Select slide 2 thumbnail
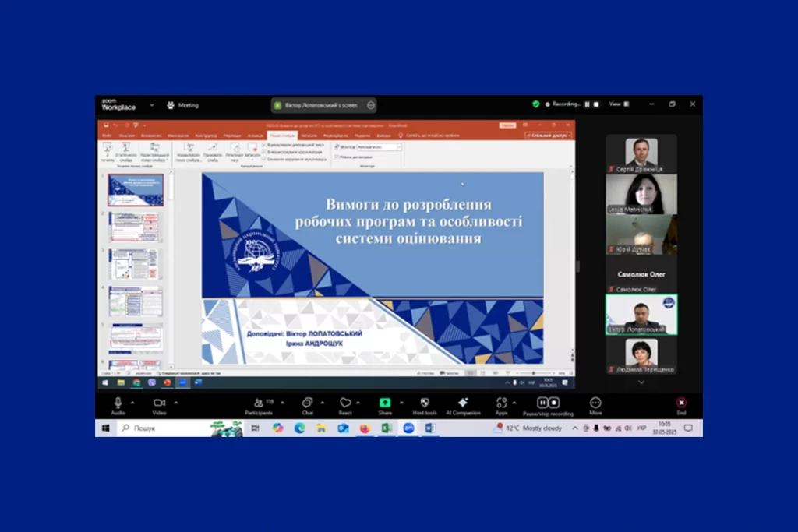This screenshot has height=532, width=798. [x=136, y=227]
